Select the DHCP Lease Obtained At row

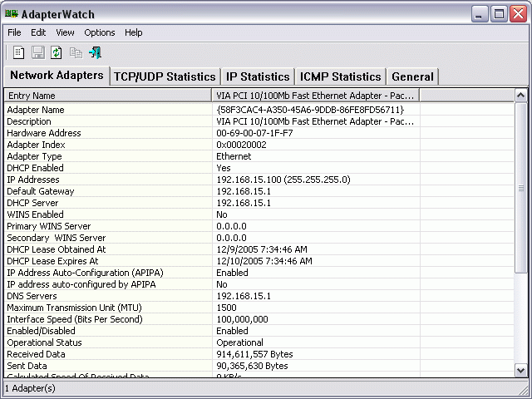[x=259, y=249]
